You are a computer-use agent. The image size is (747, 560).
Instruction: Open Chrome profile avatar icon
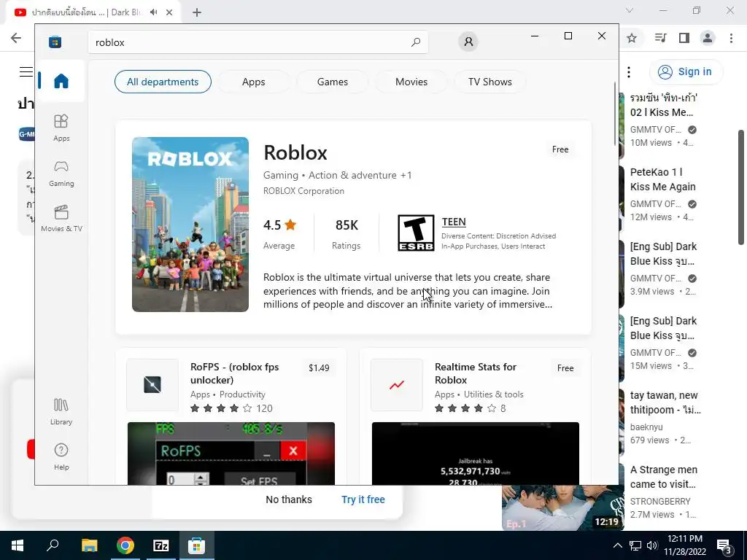click(708, 38)
